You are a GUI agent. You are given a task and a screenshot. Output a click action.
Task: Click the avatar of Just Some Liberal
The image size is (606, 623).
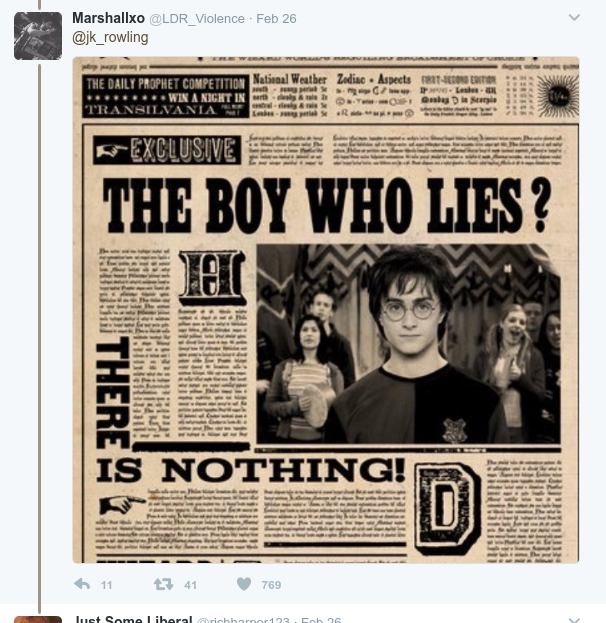pos(38,619)
